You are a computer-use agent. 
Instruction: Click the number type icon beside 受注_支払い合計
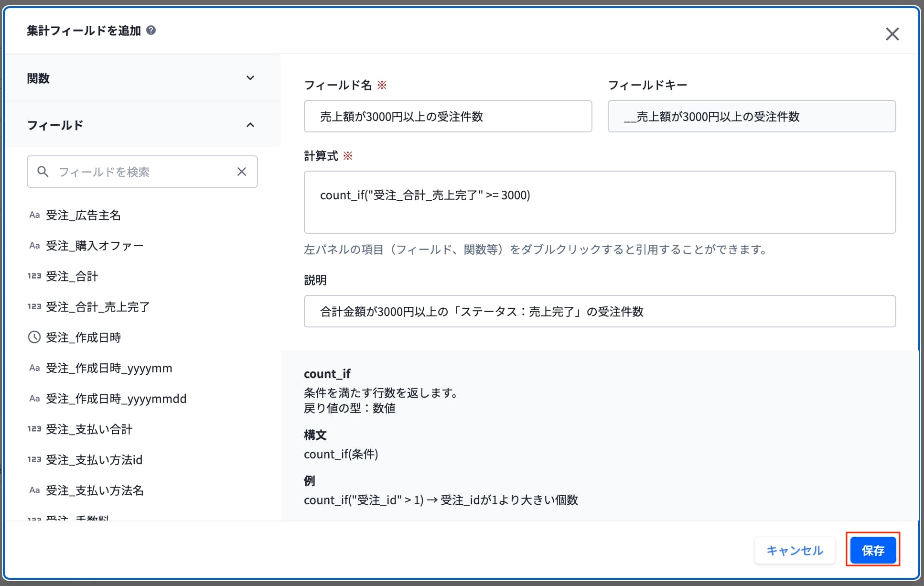[34, 429]
